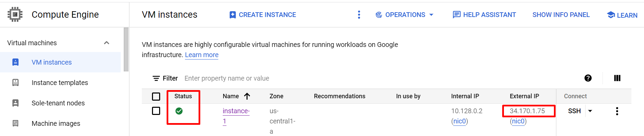Toggle the select all instances checkbox

156,97
